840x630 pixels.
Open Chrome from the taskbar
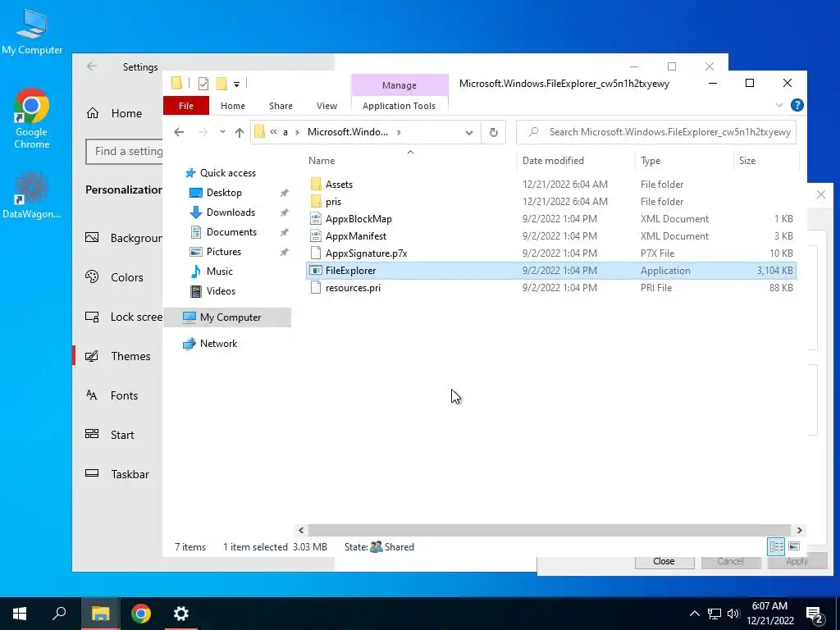pyautogui.click(x=141, y=614)
